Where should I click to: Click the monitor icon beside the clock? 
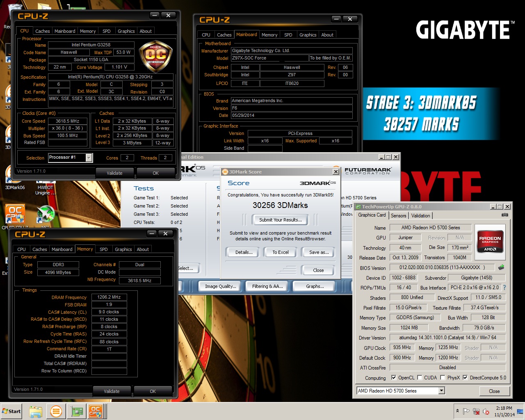520,411
